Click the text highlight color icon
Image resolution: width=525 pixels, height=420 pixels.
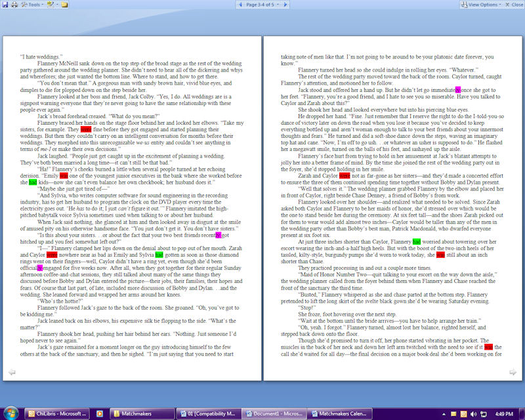point(50,5)
